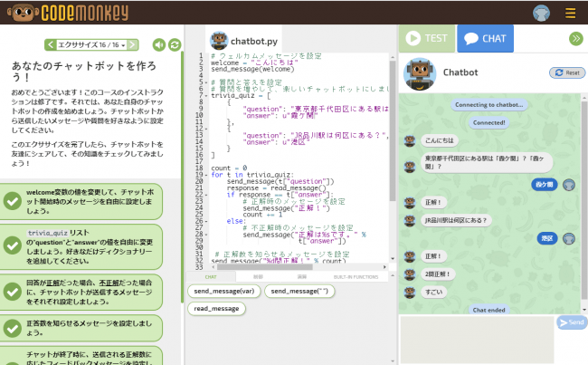Click the CHAT speech bubble icon

tap(471, 39)
